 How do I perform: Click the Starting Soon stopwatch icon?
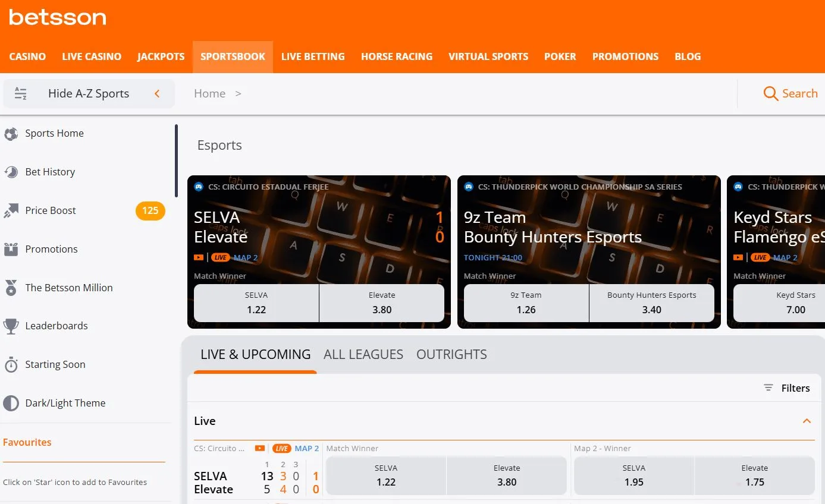pos(11,365)
